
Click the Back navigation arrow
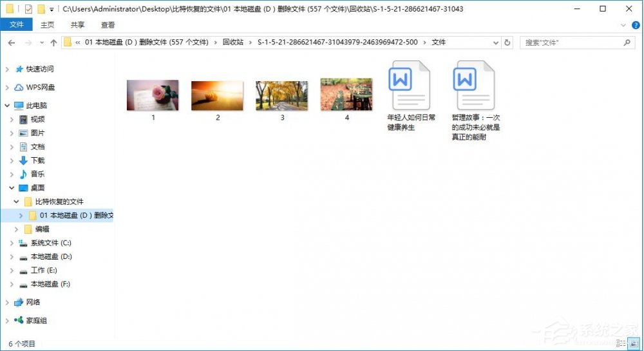pyautogui.click(x=11, y=43)
